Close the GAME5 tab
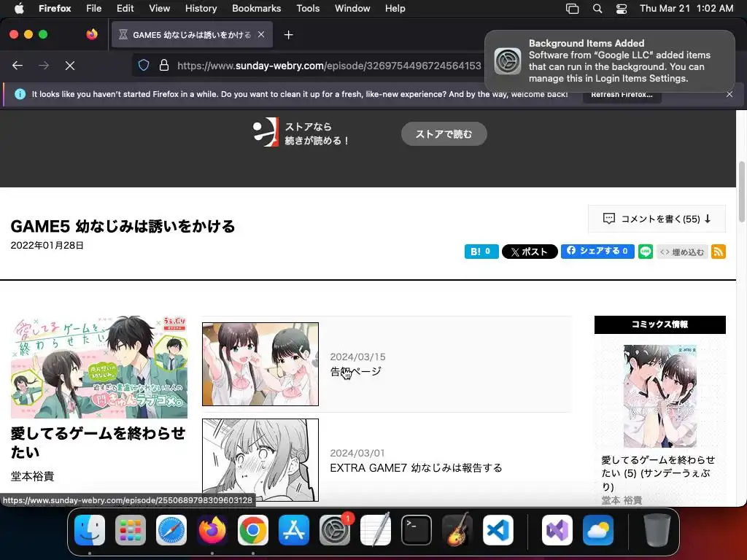Screen dimensions: 747x560 point(261,34)
